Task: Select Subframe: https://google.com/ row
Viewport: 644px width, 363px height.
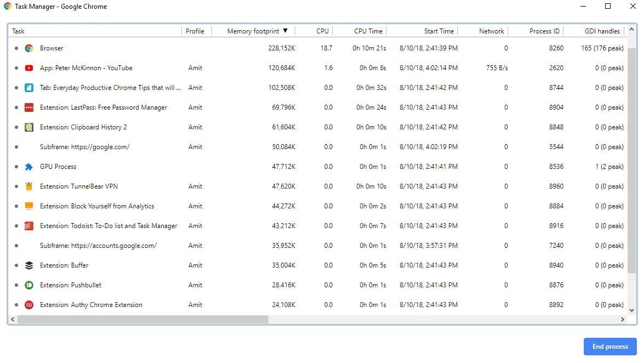Action: [x=318, y=147]
